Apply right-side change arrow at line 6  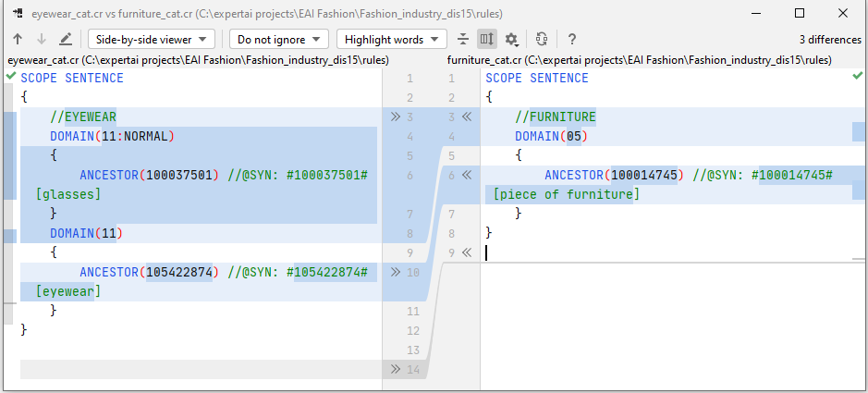pyautogui.click(x=467, y=175)
